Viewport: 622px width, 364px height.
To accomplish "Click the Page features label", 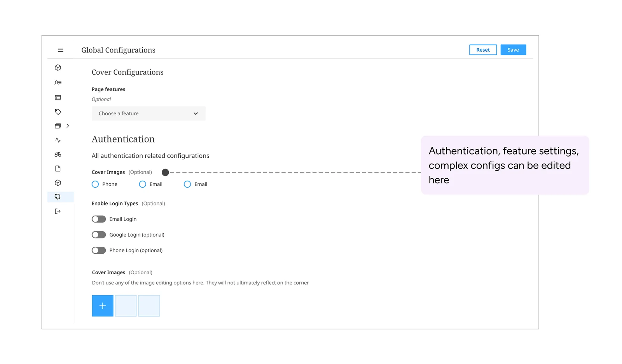I will click(108, 89).
